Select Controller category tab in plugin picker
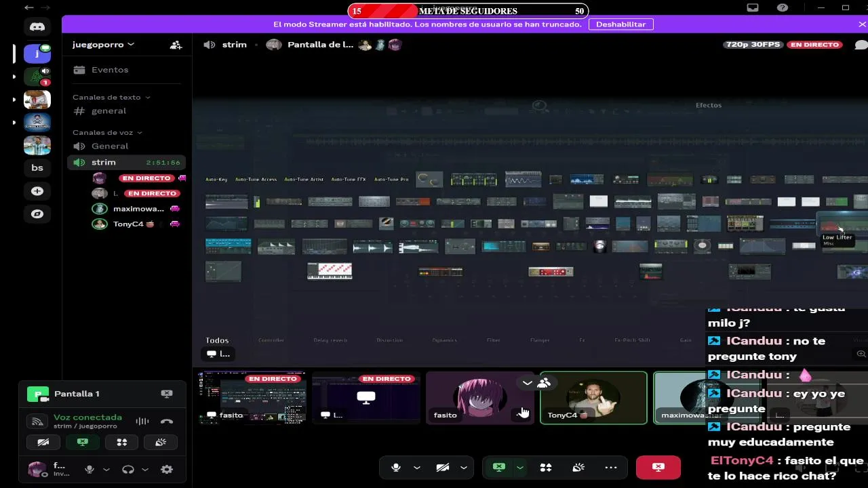 tap(271, 340)
